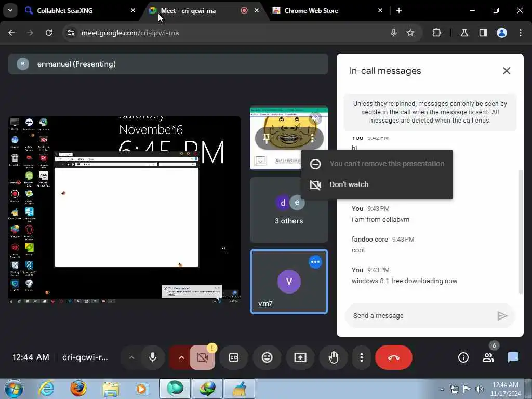Click the microphone permission icon in address bar
The height and width of the screenshot is (399, 532).
coord(394,33)
